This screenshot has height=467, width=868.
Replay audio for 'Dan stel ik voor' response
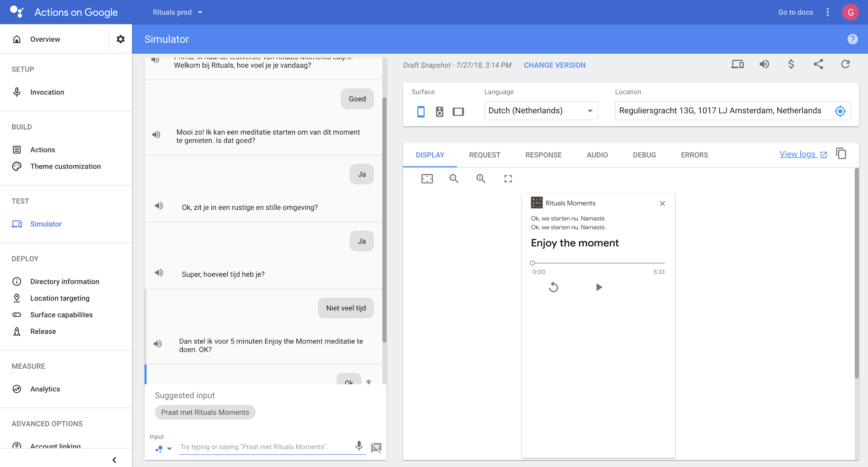pos(158,344)
